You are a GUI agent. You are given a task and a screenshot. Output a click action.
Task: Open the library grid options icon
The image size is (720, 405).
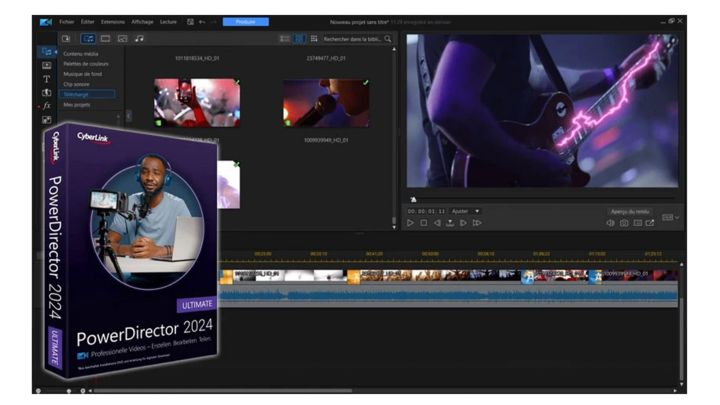(314, 39)
